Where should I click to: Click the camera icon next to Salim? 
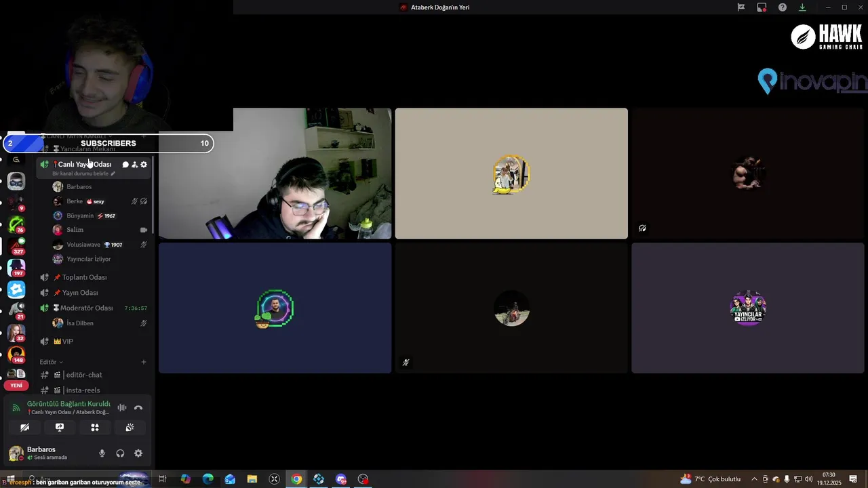(144, 230)
